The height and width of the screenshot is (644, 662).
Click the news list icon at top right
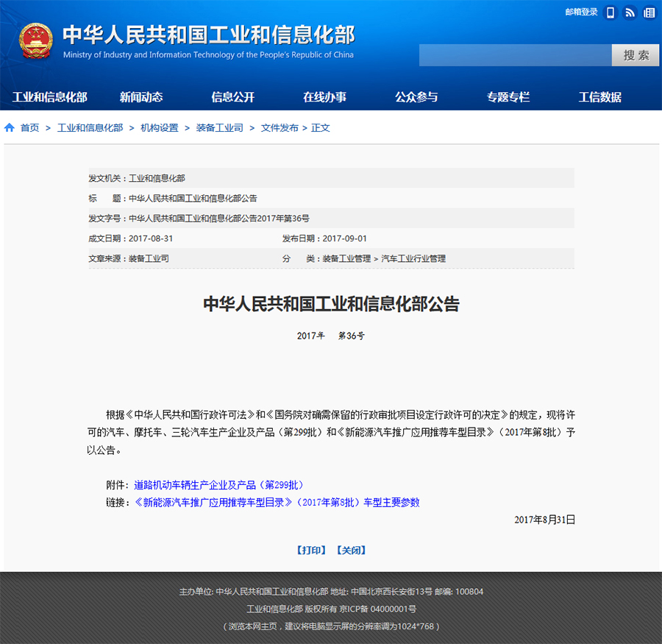coord(649,13)
